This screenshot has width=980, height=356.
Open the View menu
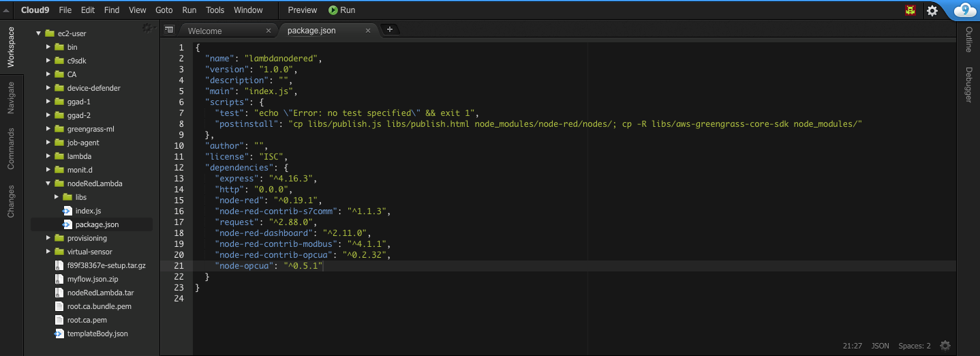[138, 10]
